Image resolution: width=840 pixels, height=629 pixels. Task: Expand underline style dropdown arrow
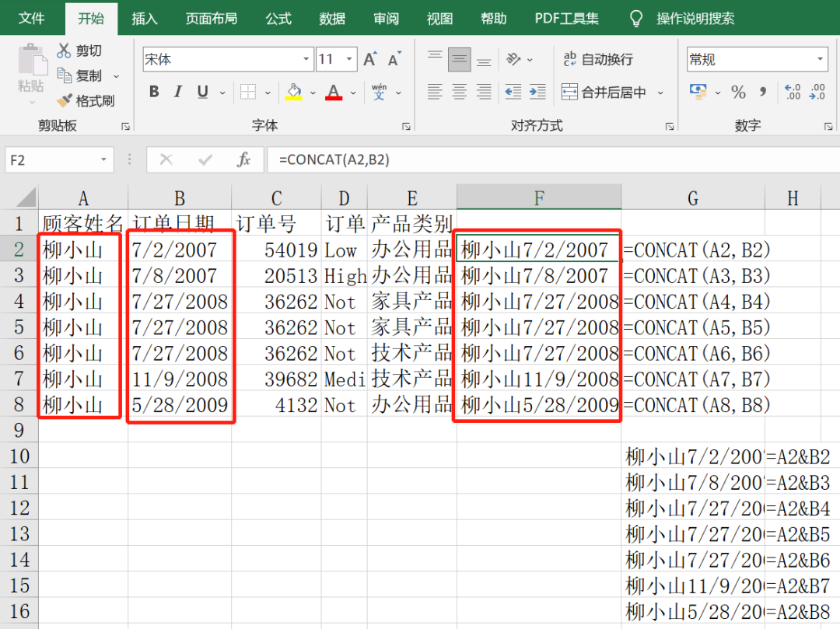coord(222,93)
